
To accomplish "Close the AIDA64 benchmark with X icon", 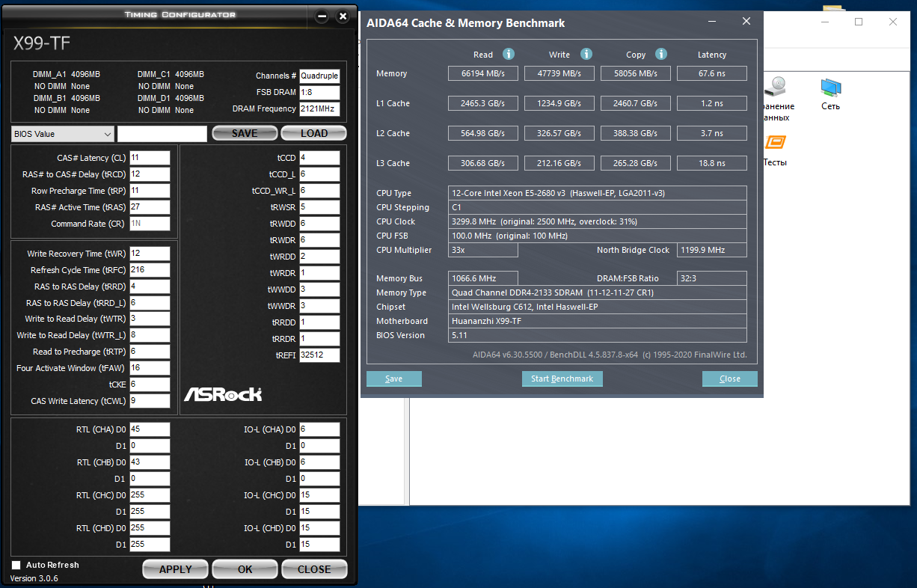I will (x=746, y=22).
